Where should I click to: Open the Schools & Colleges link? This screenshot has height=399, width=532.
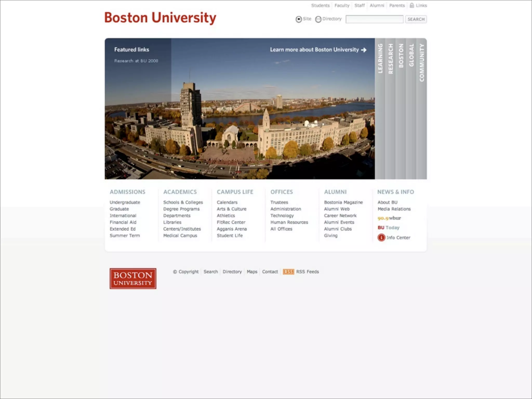tap(183, 202)
